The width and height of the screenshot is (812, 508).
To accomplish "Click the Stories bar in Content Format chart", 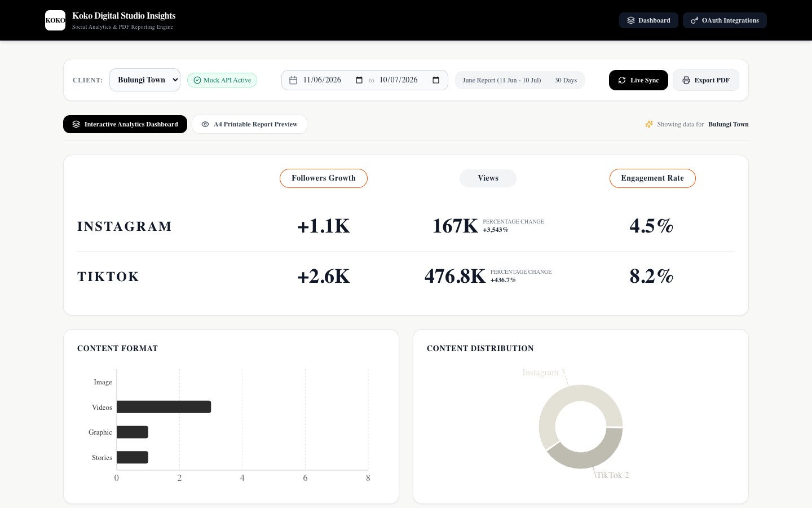I will pos(133,457).
